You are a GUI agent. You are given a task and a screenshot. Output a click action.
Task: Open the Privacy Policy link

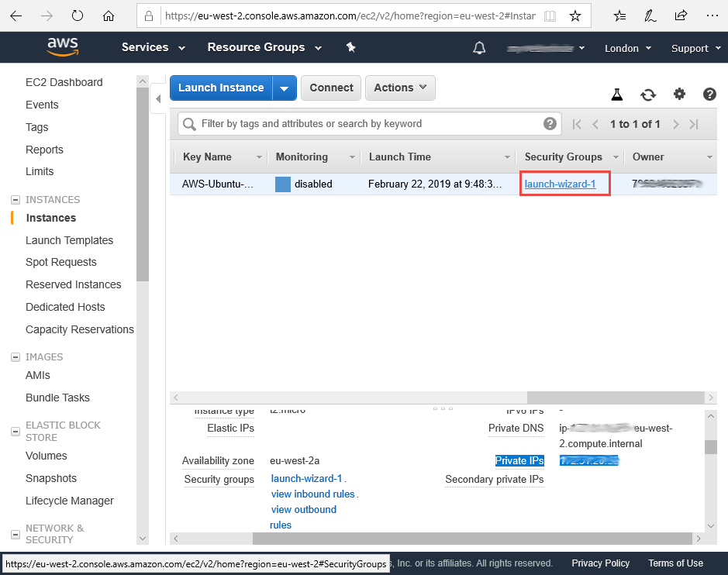(600, 563)
